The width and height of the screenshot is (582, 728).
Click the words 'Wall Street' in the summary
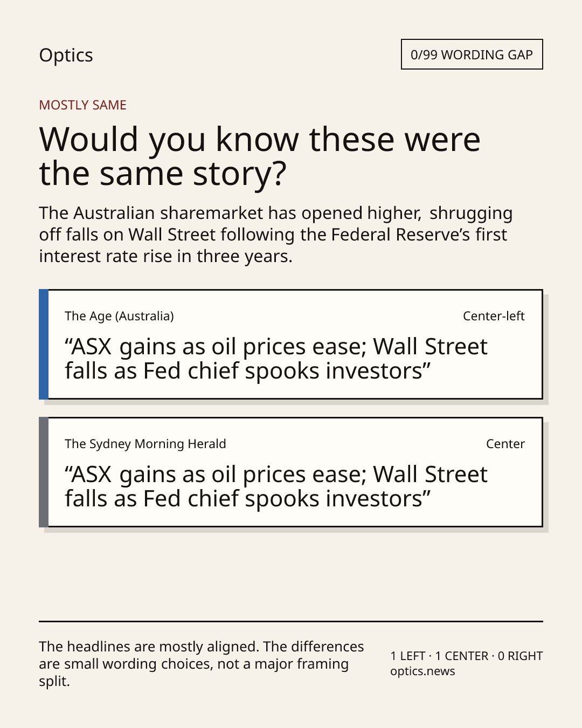[172, 235]
